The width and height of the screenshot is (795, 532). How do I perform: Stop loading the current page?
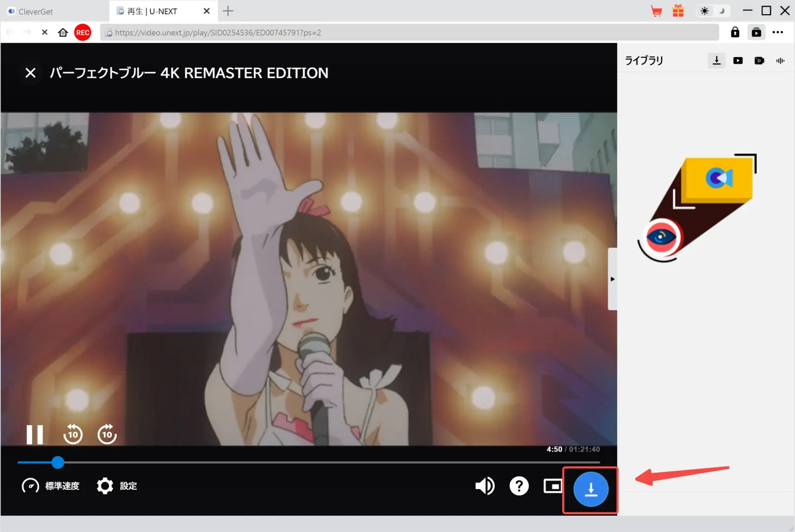pyautogui.click(x=44, y=32)
